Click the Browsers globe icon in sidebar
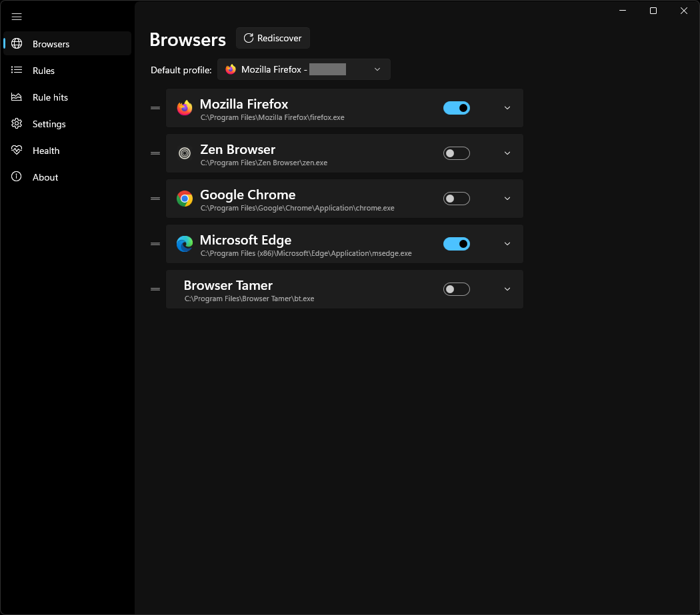Screen dimensions: 700x615 coord(17,43)
